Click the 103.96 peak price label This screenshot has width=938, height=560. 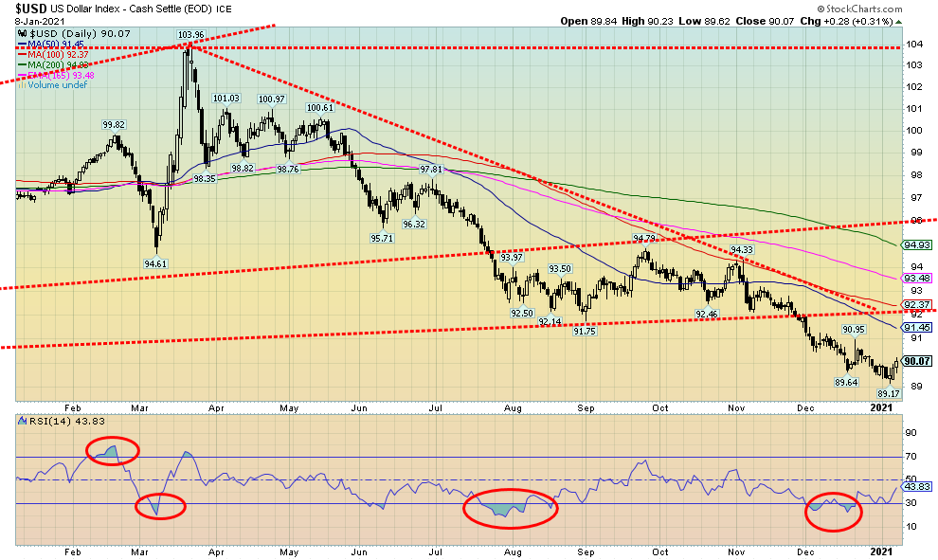[x=191, y=35]
